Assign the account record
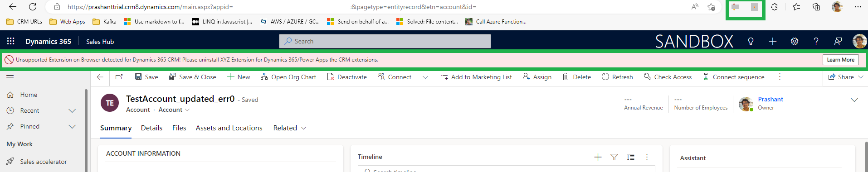This screenshot has width=868, height=172. 537,77
